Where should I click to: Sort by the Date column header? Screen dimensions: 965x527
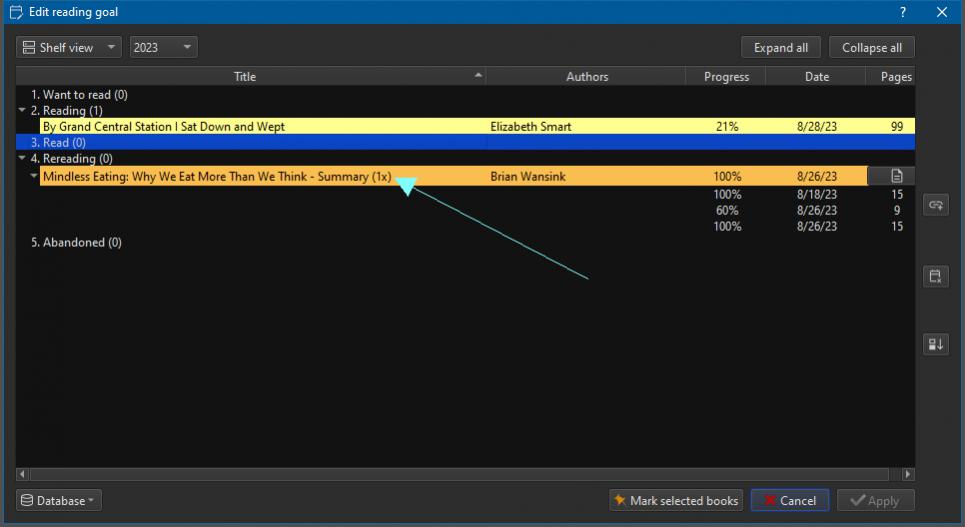[816, 76]
